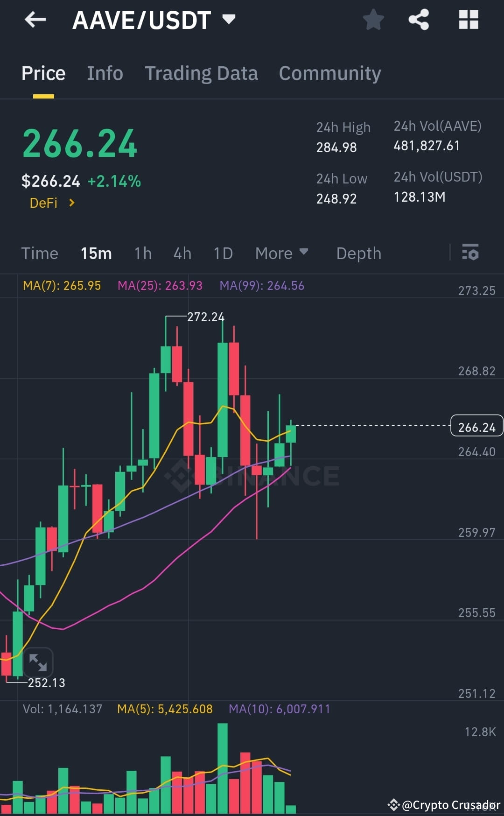Screen dimensions: 504x816
Task: Open the More timeframe dropdown
Action: (282, 253)
